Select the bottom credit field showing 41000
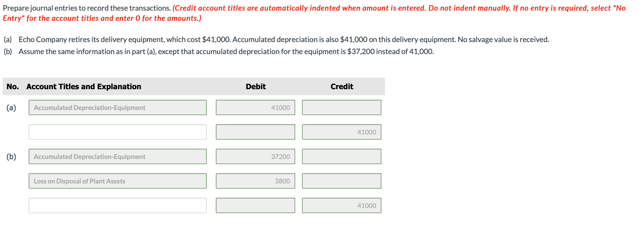Image resolution: width=644 pixels, height=226 pixels. point(341,205)
